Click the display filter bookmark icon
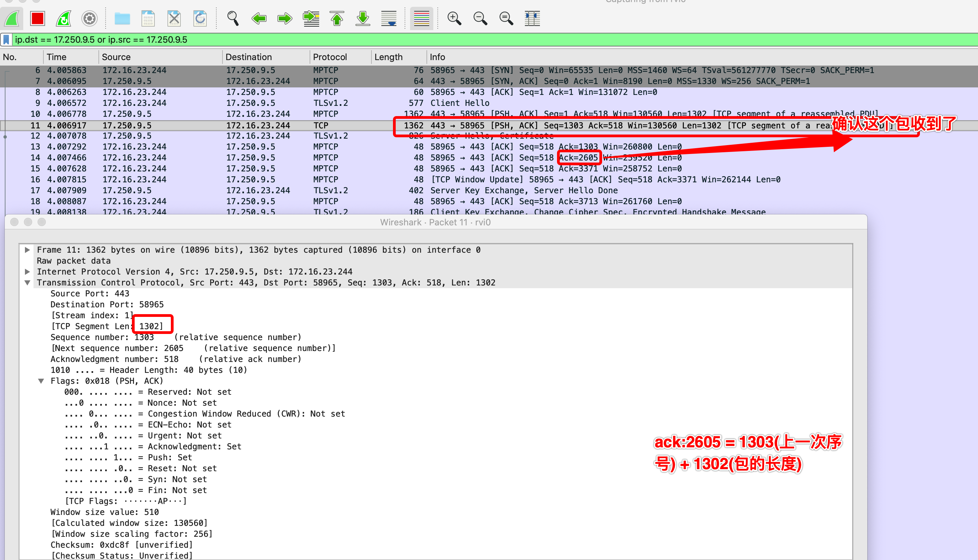978x560 pixels. click(6, 40)
